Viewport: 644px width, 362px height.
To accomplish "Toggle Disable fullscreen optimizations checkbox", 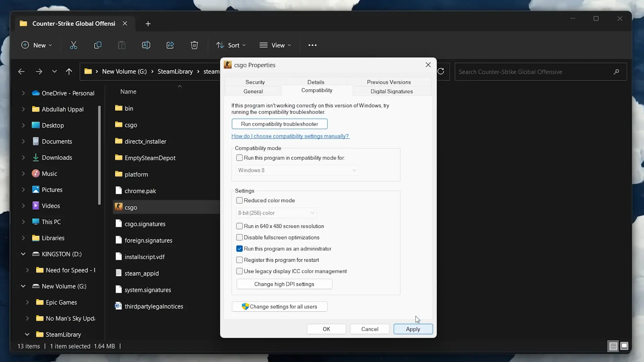I will (239, 237).
